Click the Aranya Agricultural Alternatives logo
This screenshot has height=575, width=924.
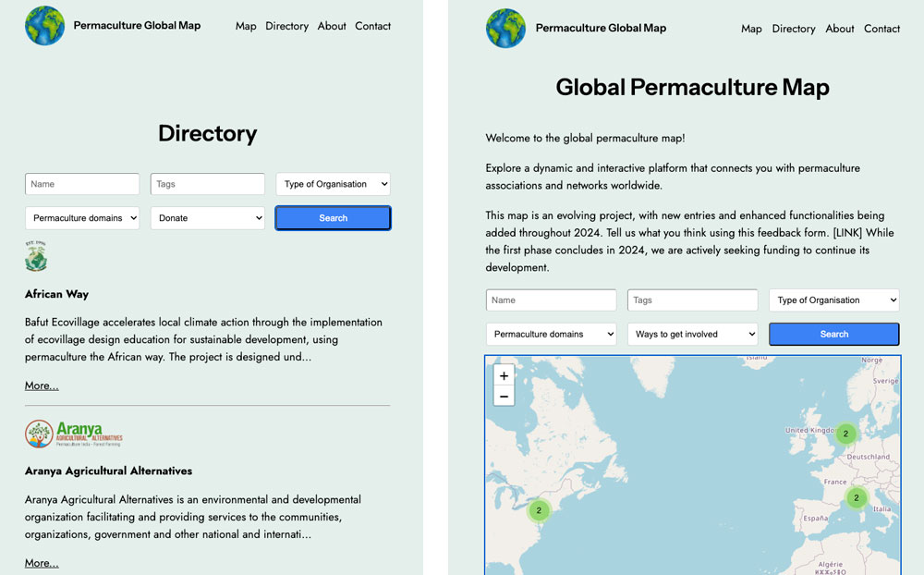point(74,434)
